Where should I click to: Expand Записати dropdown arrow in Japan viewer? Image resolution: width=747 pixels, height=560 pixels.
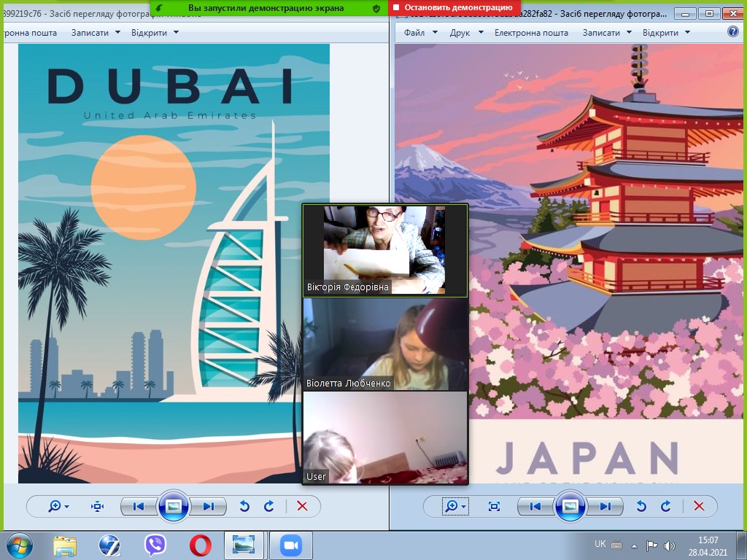coord(629,32)
